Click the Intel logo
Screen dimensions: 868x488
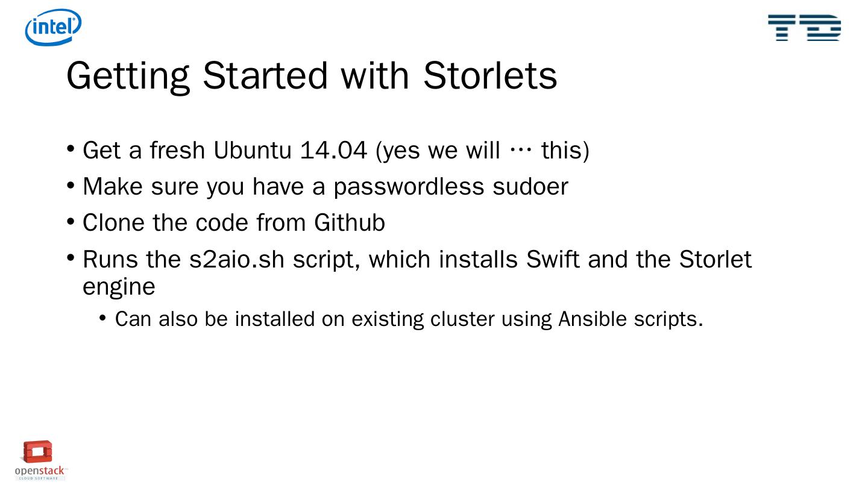point(53,28)
